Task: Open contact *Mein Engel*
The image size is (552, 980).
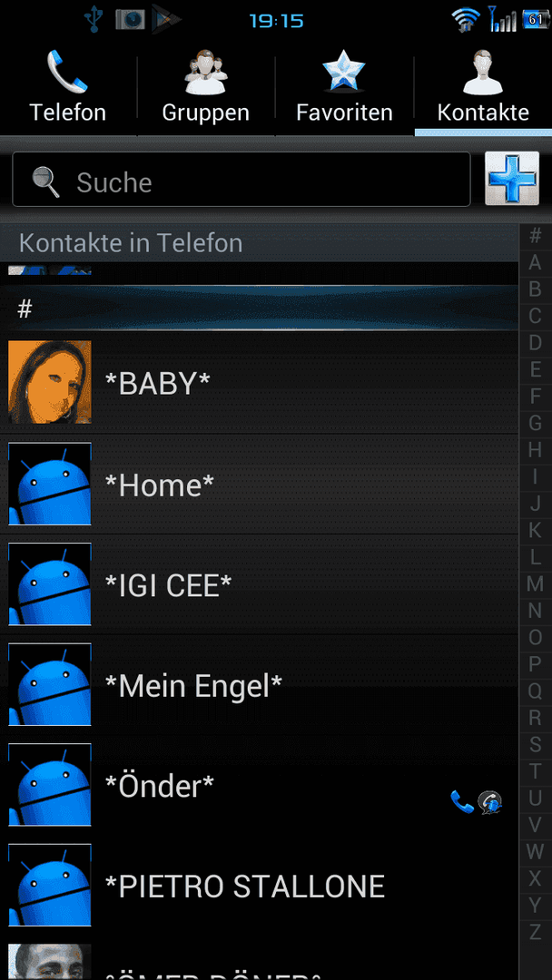Action: point(259,685)
